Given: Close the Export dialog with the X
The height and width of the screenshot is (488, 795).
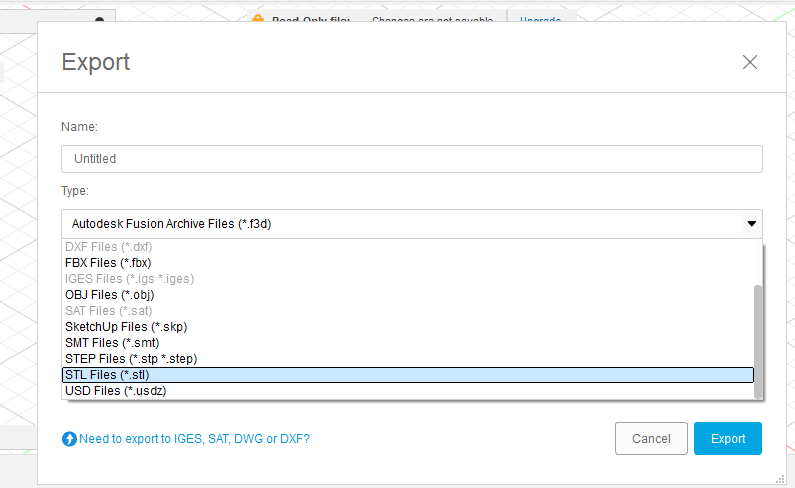Looking at the screenshot, I should click(750, 62).
